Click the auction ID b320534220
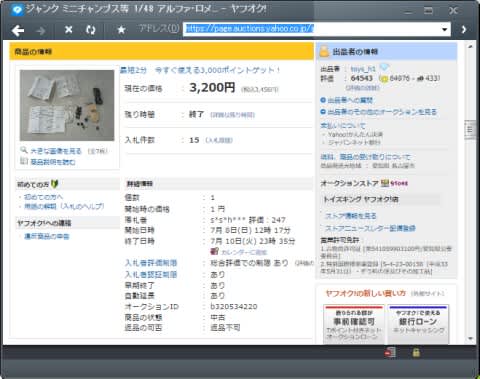Screen dimensions: 480x379 pyautogui.click(x=234, y=306)
